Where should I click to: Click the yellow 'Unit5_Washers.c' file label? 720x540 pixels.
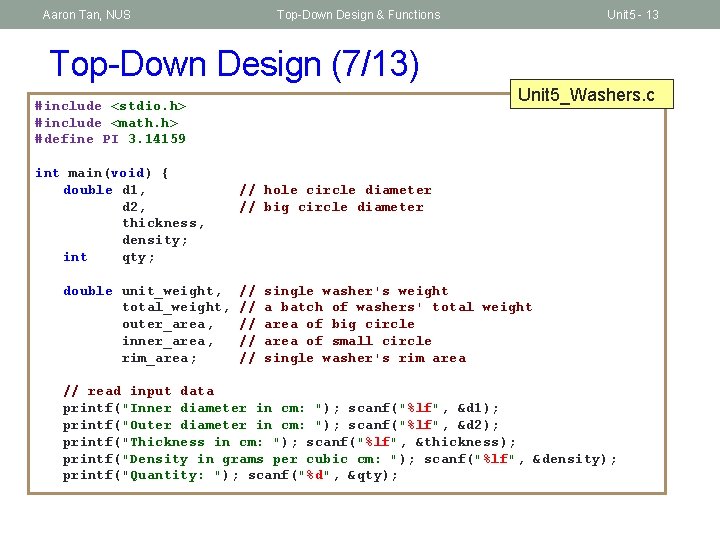[591, 94]
